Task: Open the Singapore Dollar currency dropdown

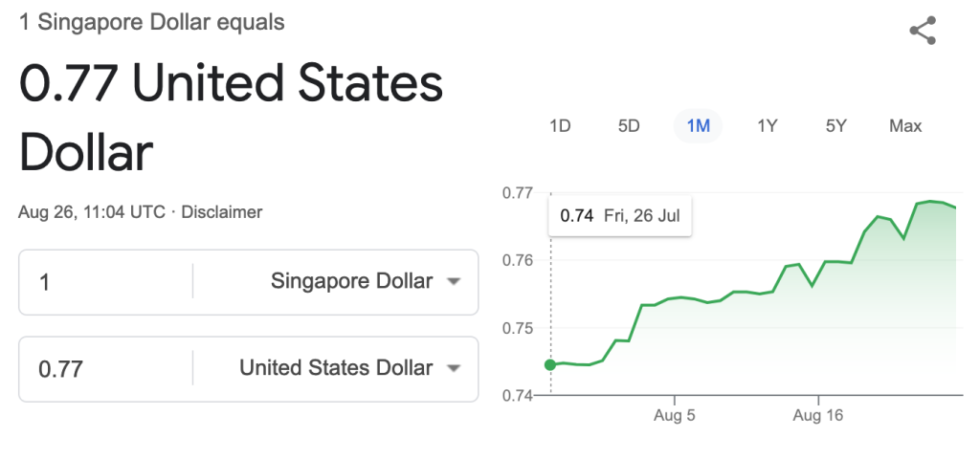Action: point(365,282)
